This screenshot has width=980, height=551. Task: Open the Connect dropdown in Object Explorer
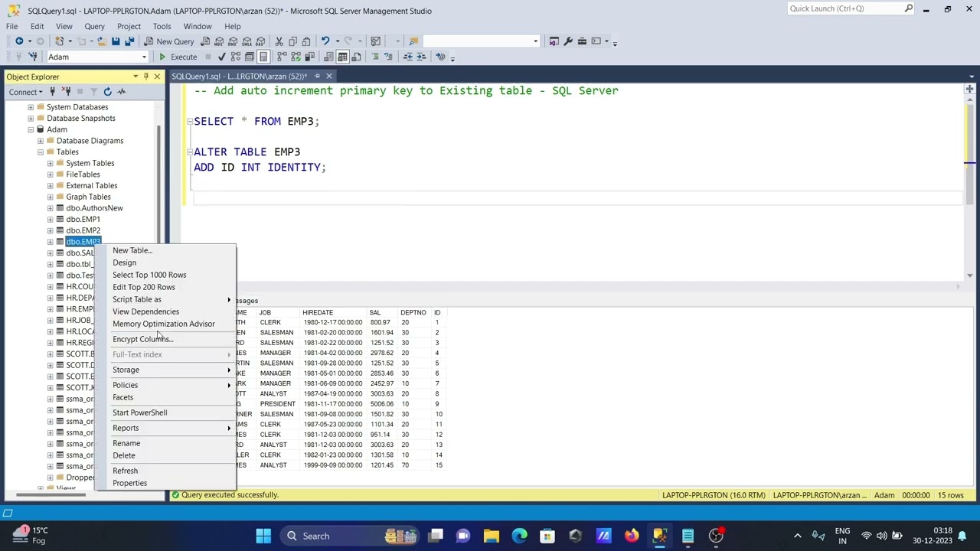pos(25,92)
